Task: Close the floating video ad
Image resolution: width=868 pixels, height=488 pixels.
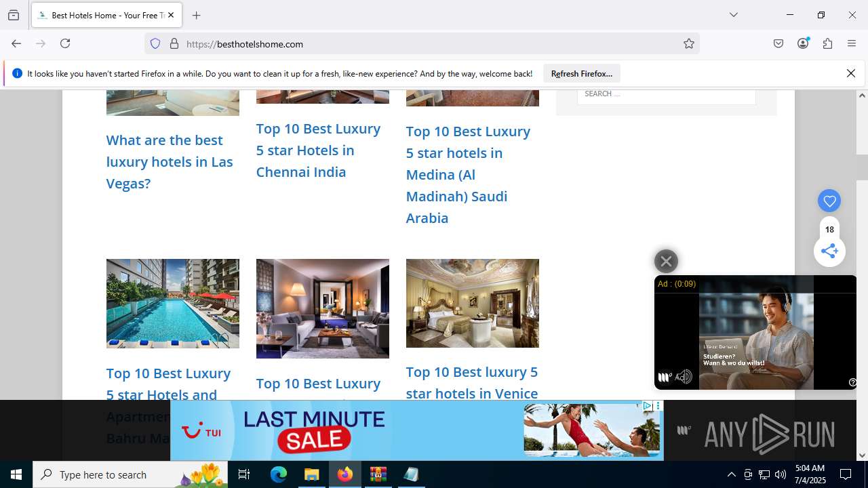Action: [666, 261]
